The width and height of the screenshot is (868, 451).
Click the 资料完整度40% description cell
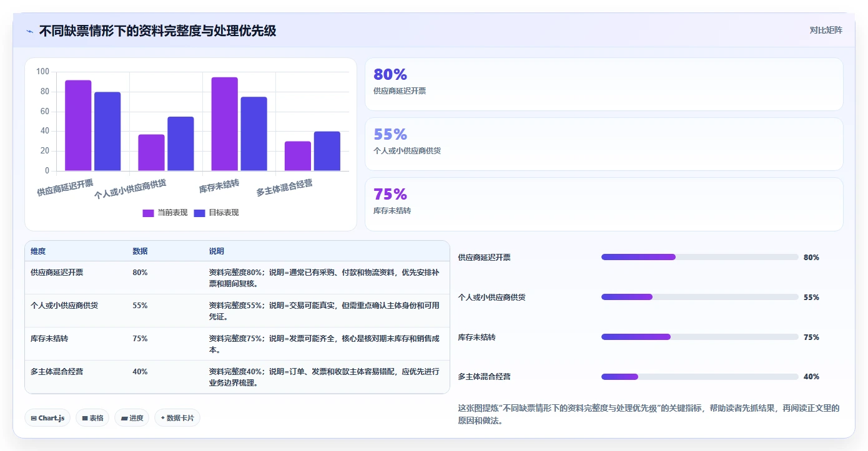coord(324,377)
